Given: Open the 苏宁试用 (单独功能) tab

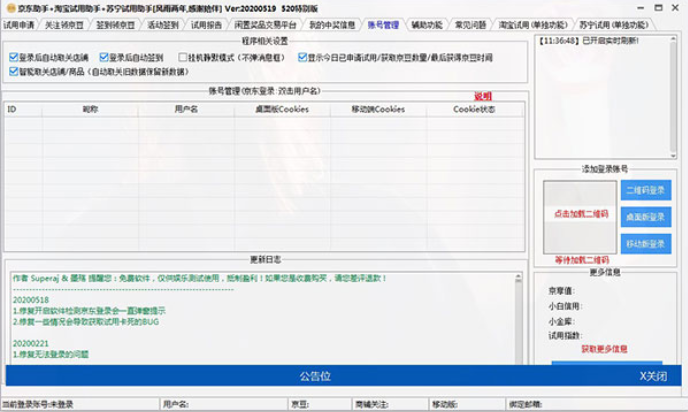Looking at the screenshot, I should 613,25.
